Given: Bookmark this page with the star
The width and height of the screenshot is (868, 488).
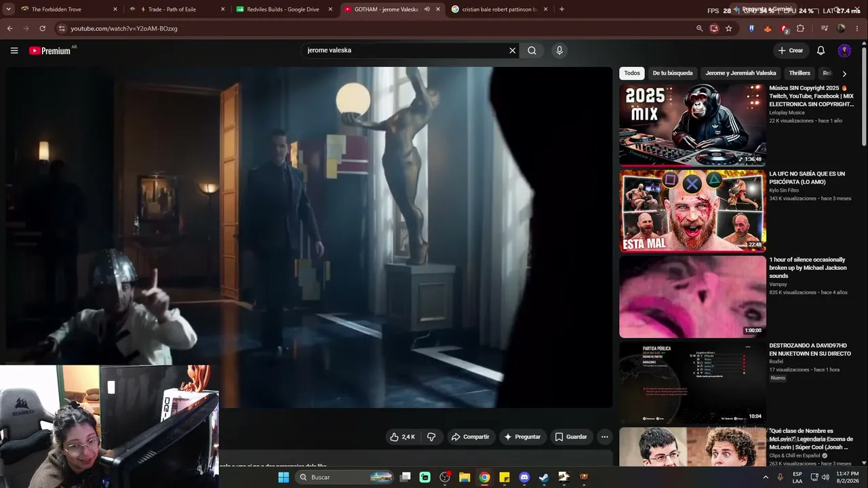Looking at the screenshot, I should pyautogui.click(x=729, y=28).
